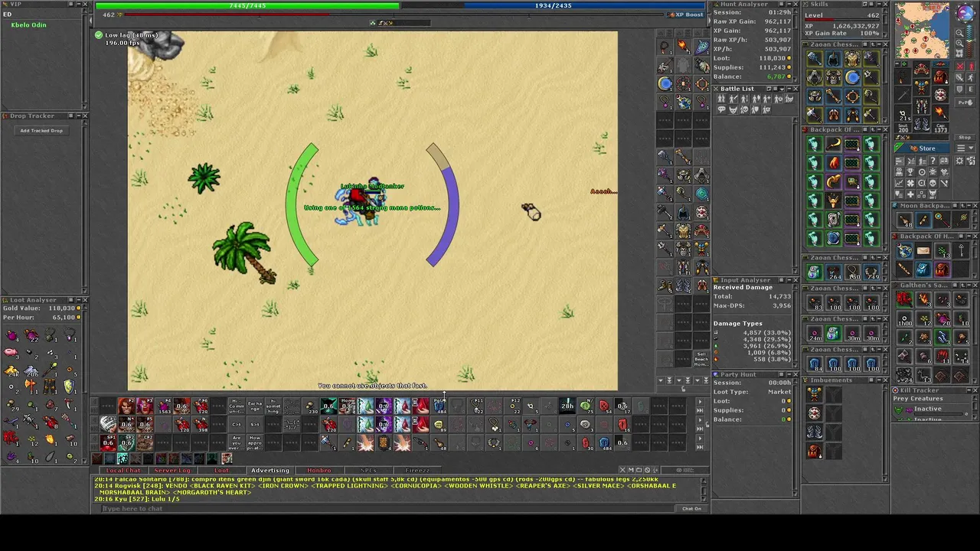The height and width of the screenshot is (551, 980).
Task: Select defensive shield fight mode
Action: (960, 89)
